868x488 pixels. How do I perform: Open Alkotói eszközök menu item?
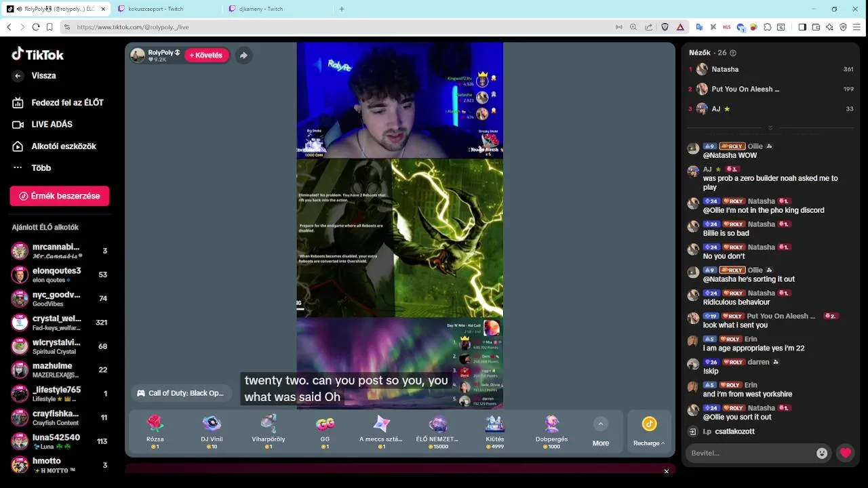pyautogui.click(x=56, y=146)
